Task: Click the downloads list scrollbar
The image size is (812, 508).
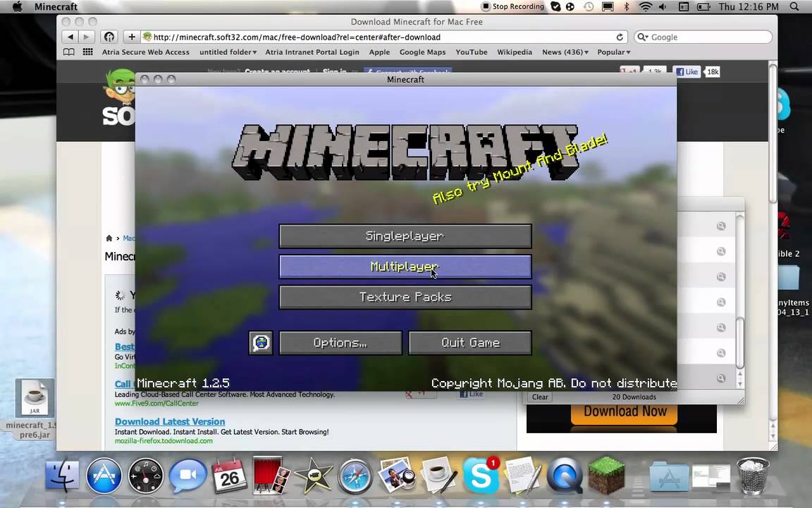Action: pos(740,342)
